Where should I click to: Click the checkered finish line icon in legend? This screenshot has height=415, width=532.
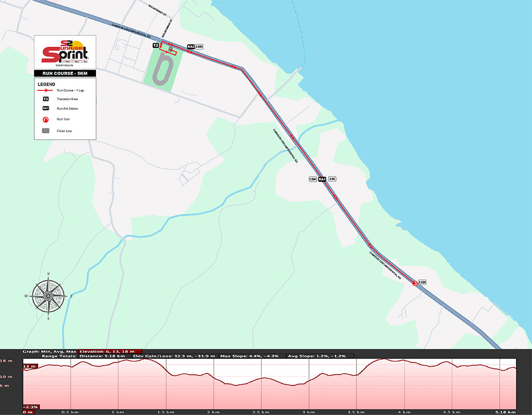pos(46,131)
